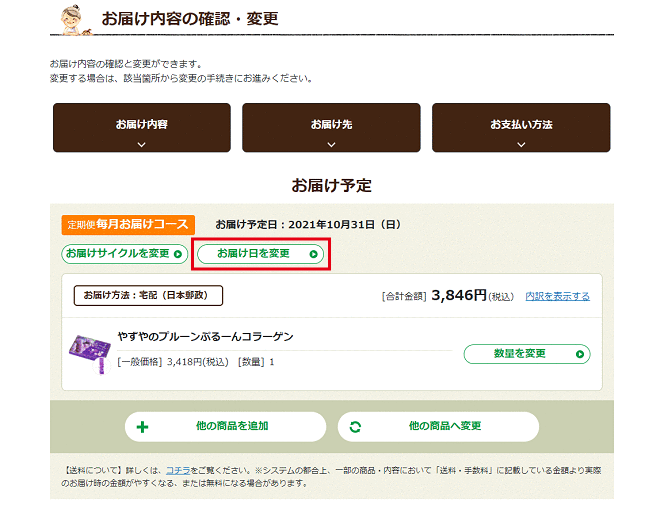Open the コチラ shipping fee link

[178, 470]
